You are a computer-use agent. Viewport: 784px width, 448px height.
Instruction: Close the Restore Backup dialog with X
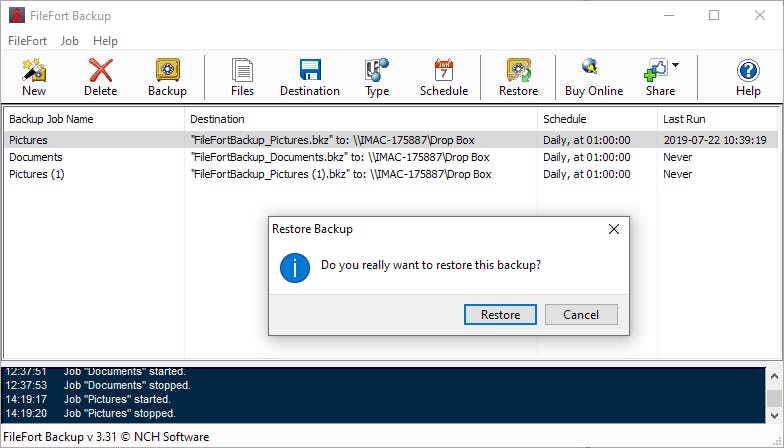click(614, 229)
